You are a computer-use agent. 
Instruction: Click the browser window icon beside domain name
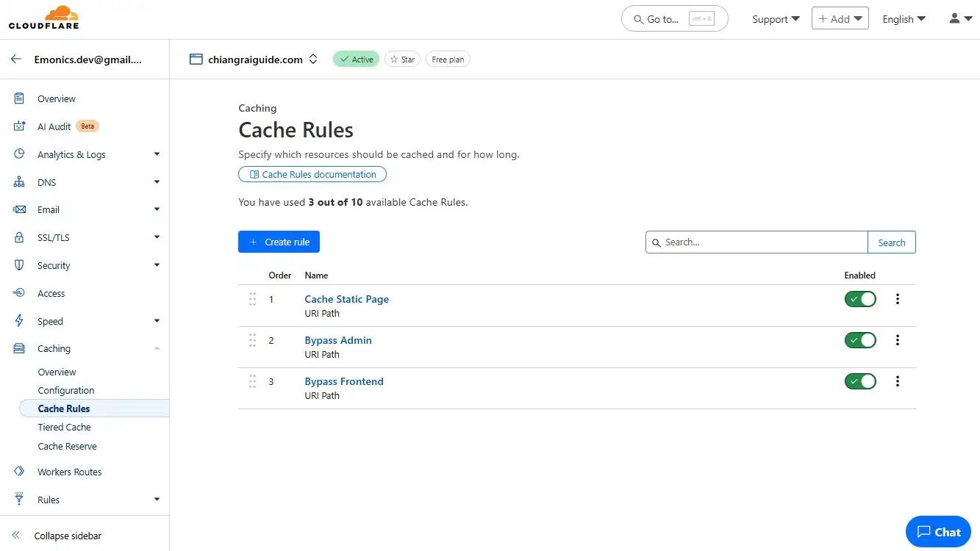[x=196, y=60]
